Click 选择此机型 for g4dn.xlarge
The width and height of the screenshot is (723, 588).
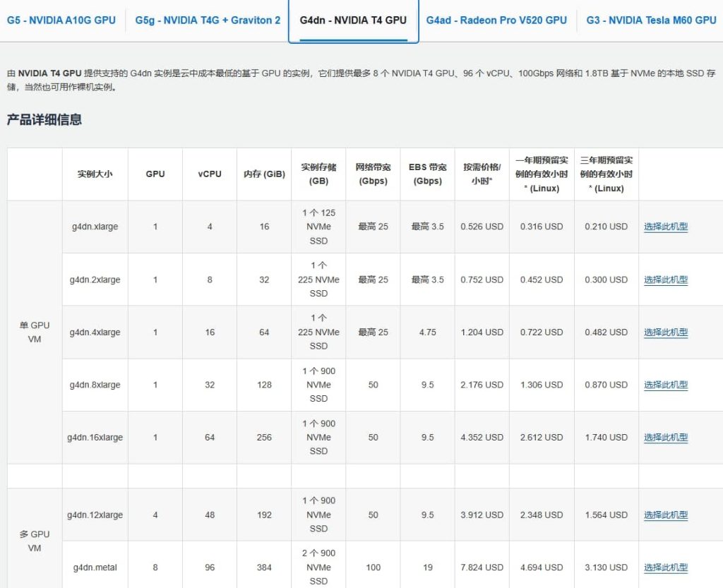point(664,227)
